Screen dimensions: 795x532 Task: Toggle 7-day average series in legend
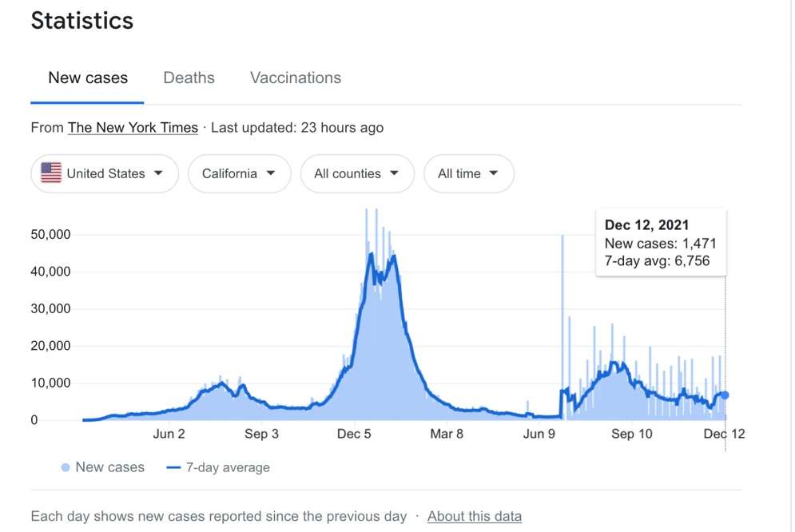218,467
